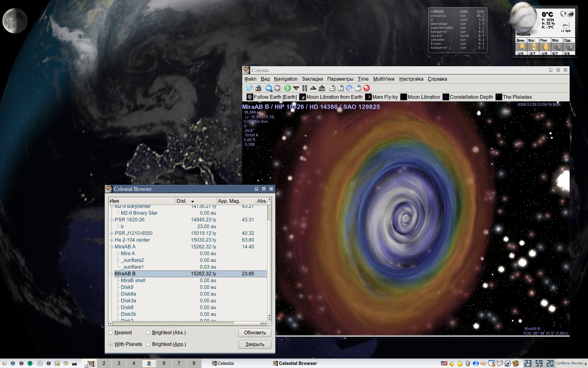The image size is (588, 368).
Task: Split view vertically using toolbar icon
Action: tap(341, 88)
